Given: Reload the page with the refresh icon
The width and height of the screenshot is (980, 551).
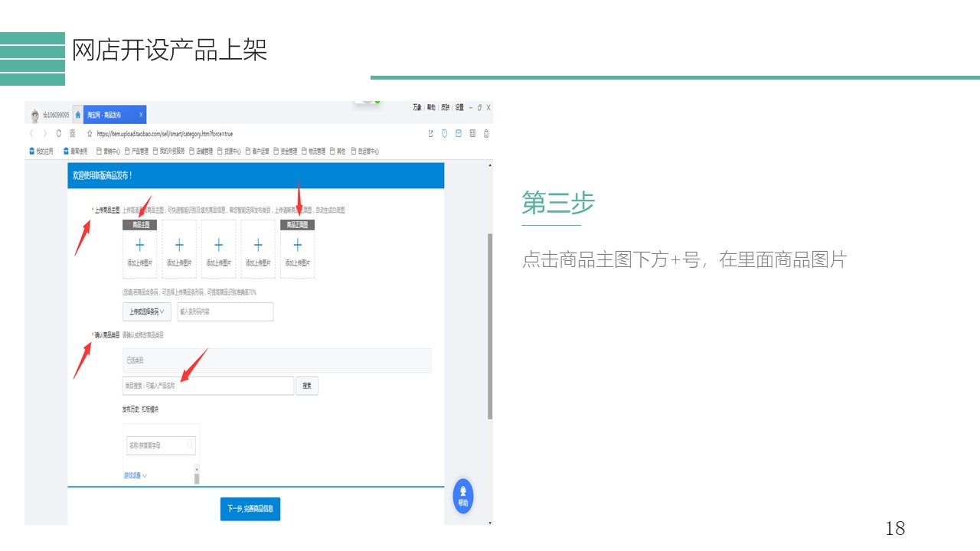Looking at the screenshot, I should pos(59,133).
